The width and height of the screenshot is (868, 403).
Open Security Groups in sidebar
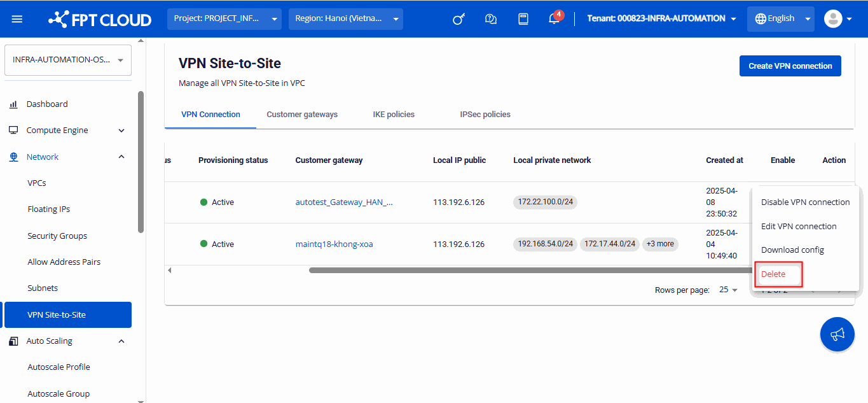57,236
